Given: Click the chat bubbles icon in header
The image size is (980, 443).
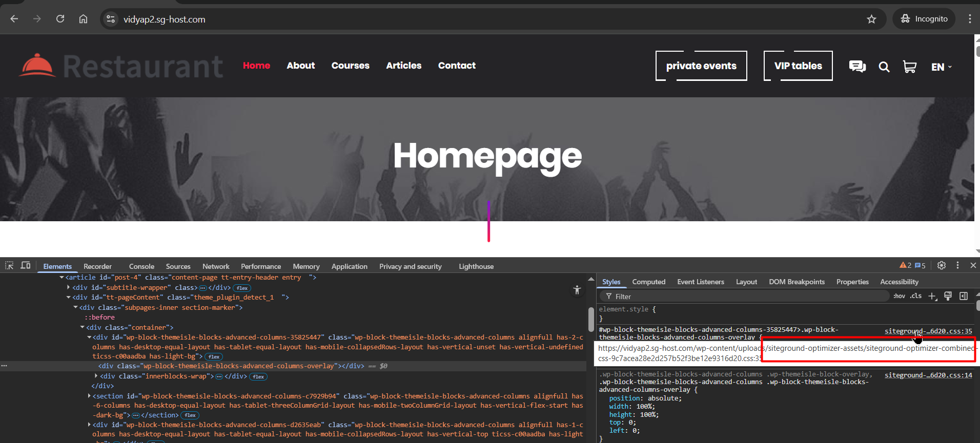Looking at the screenshot, I should pyautogui.click(x=857, y=66).
